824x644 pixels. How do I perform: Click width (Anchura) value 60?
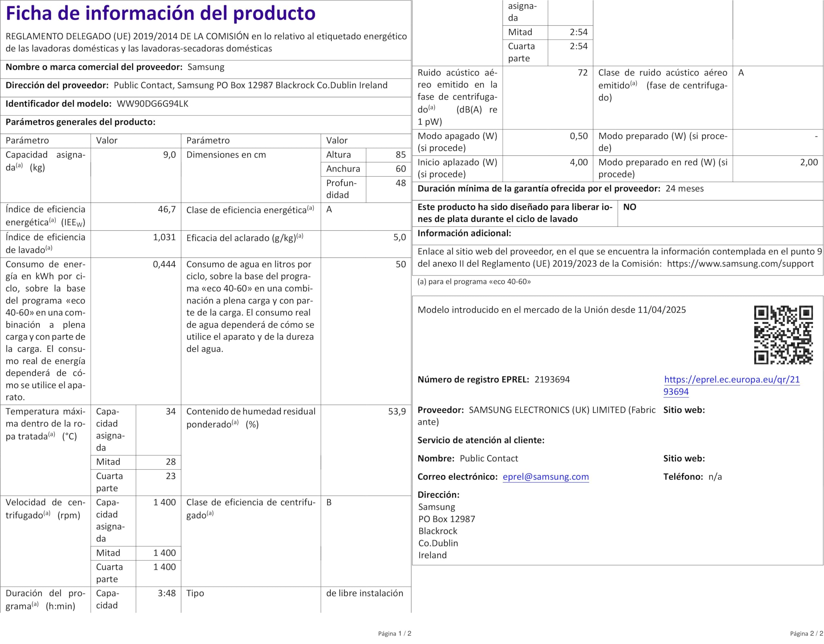point(401,169)
